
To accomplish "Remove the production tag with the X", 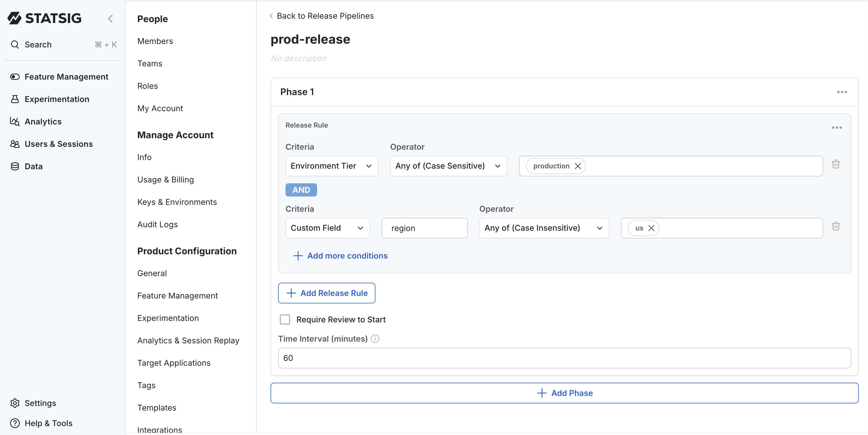I will (578, 166).
